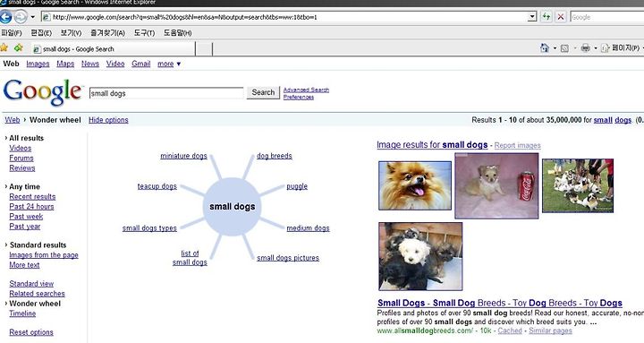Open the 도구(T) menu
The width and height of the screenshot is (644, 343).
[144, 33]
